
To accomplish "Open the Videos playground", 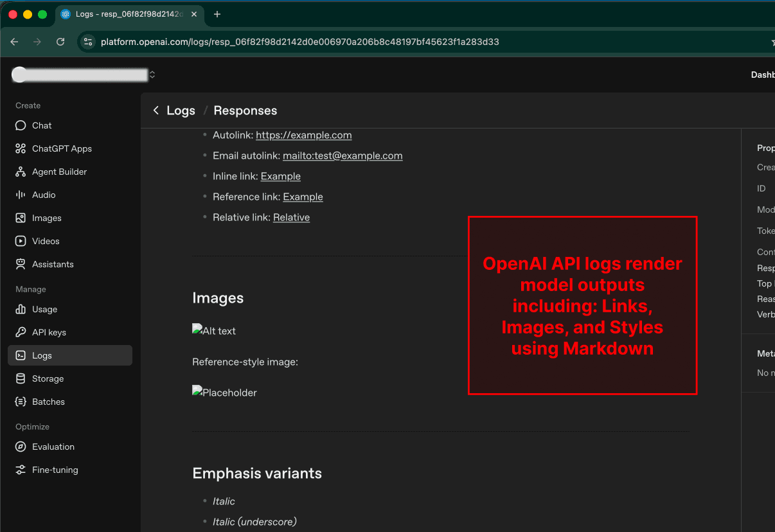I will tap(44, 241).
